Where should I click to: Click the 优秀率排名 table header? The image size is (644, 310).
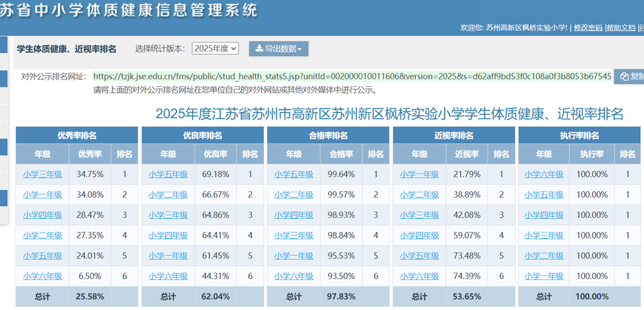[77, 135]
